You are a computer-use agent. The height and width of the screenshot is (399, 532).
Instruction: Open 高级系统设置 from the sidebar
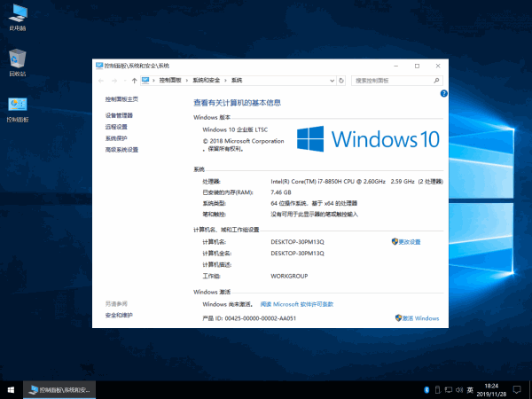121,150
